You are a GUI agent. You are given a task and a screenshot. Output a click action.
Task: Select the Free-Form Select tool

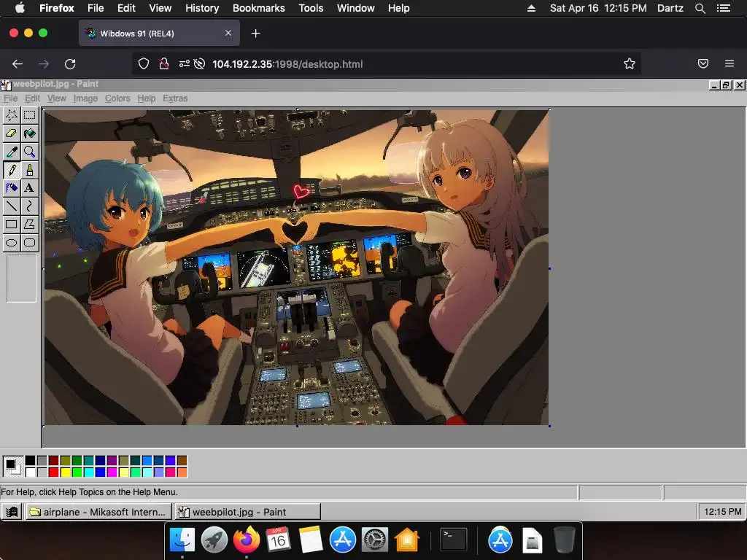12,115
